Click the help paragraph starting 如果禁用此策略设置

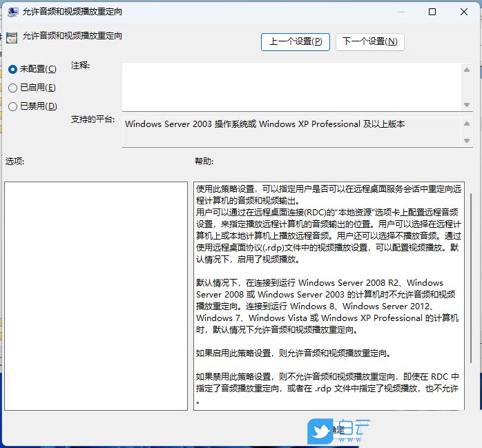328,389
